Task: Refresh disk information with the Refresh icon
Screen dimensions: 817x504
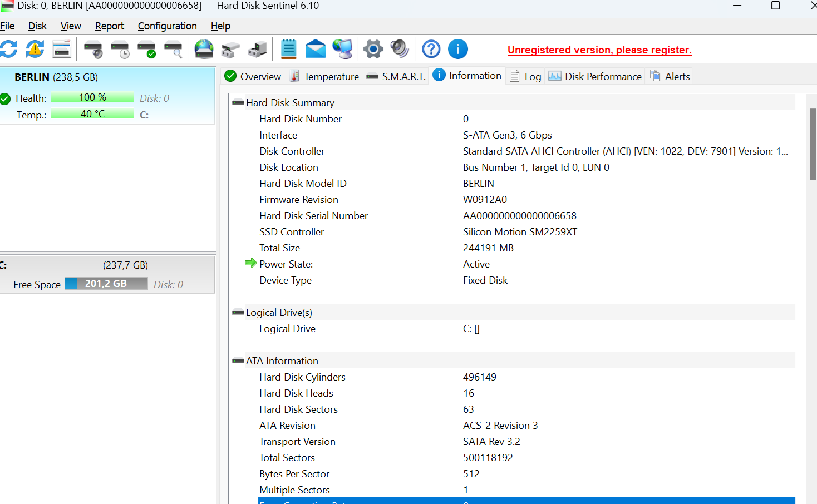Action: 9,49
